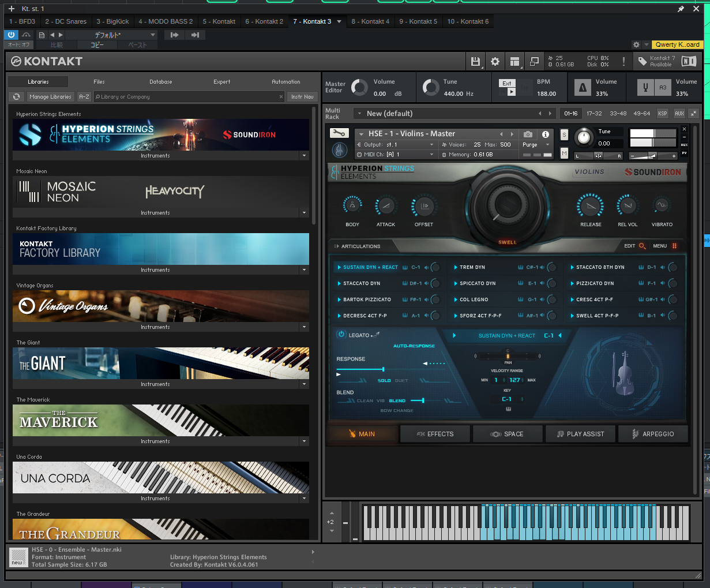Click the Attack knob icon
Screen dimensions: 710x588
point(386,205)
